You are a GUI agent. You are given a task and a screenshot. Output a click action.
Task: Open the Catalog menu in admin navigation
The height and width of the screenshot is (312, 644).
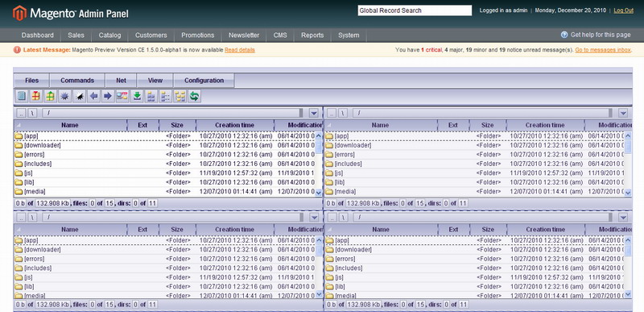coord(109,35)
